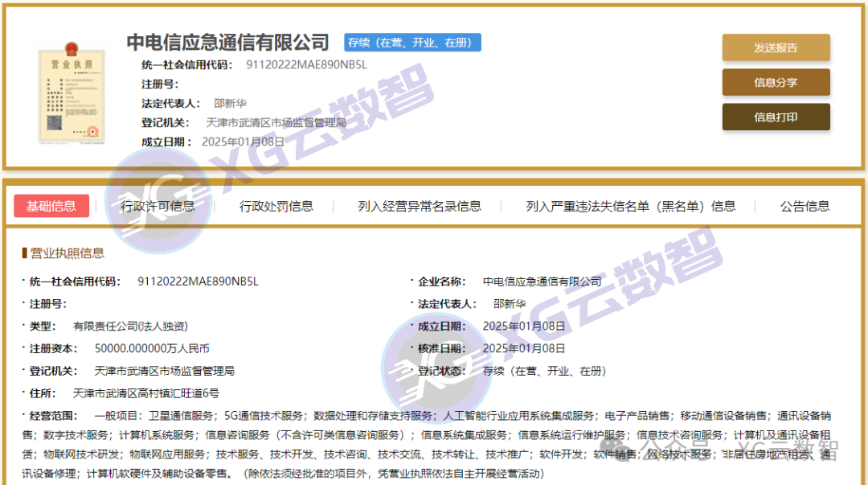Image resolution: width=868 pixels, height=485 pixels.
Task: Click the 信息分享 button
Action: pyautogui.click(x=776, y=82)
